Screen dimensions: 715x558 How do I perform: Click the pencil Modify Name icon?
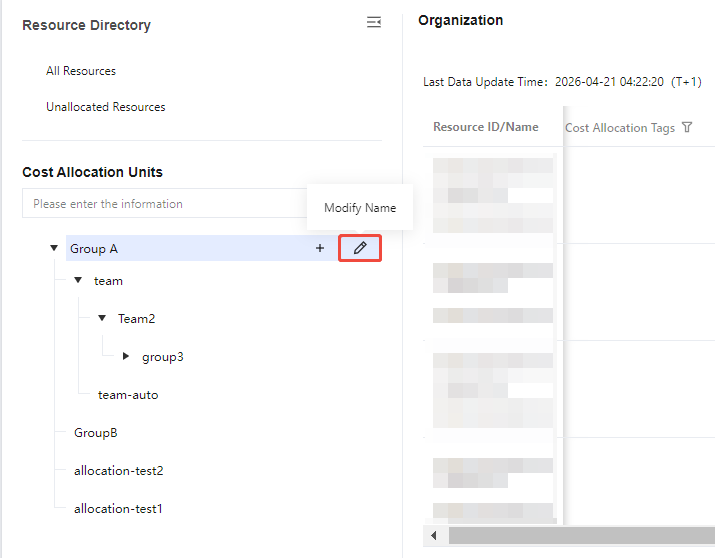point(360,248)
